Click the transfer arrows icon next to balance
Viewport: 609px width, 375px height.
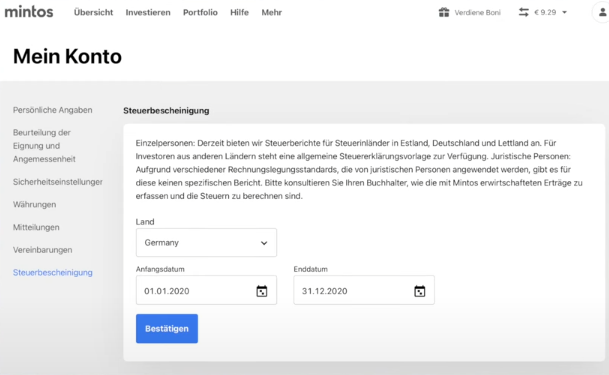point(524,12)
